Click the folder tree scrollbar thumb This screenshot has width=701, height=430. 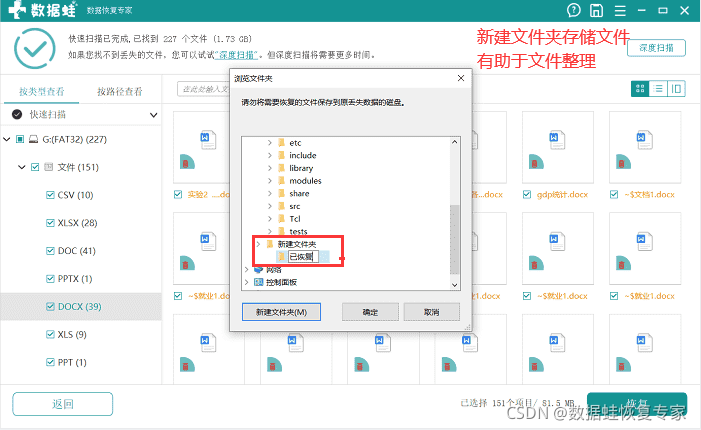pyautogui.click(x=455, y=239)
